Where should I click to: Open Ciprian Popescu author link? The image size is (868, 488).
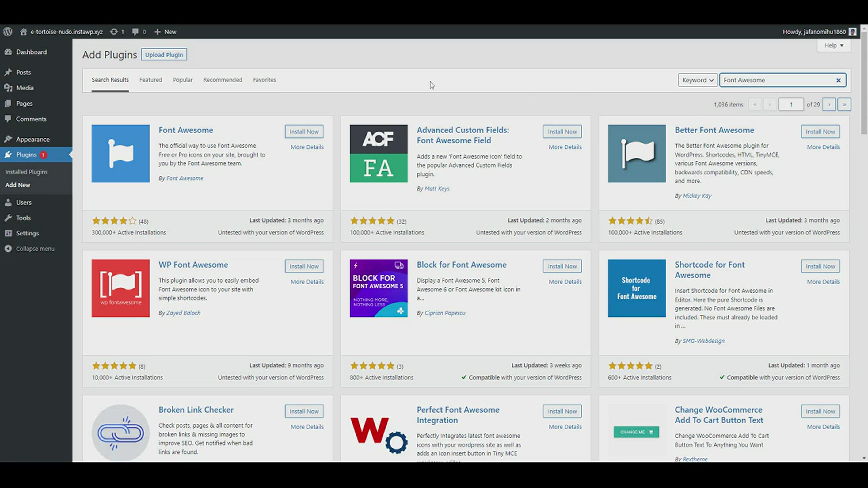[445, 313]
